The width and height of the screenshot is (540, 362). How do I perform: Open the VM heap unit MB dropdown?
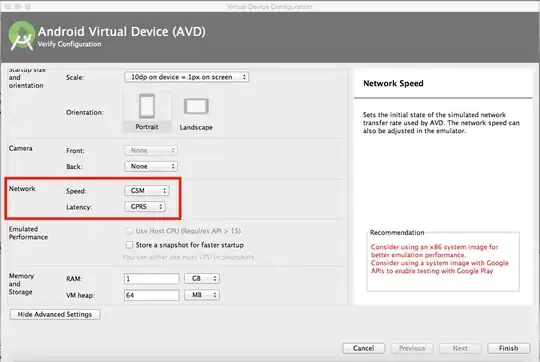[x=202, y=295]
